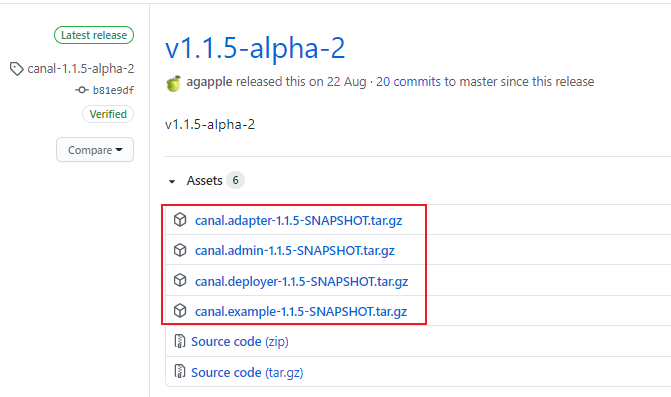
Task: Download canal.adapter-1.1.5-SNAPSHOT.tar.gz
Action: [x=299, y=220]
